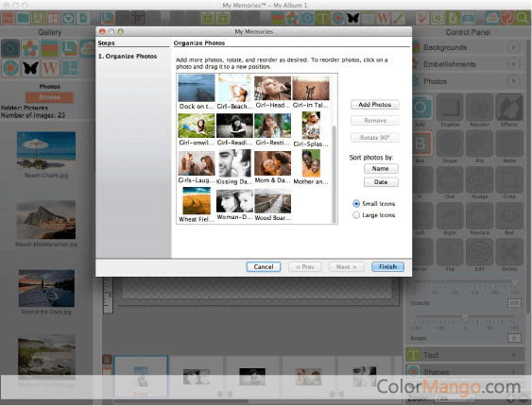532x406 pixels.
Task: Click the Browse button in Gallery
Action: (49, 97)
